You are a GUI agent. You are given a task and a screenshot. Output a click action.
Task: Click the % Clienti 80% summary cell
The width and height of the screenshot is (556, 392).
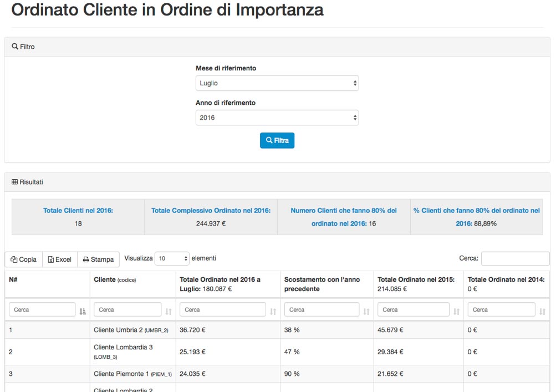tap(477, 217)
